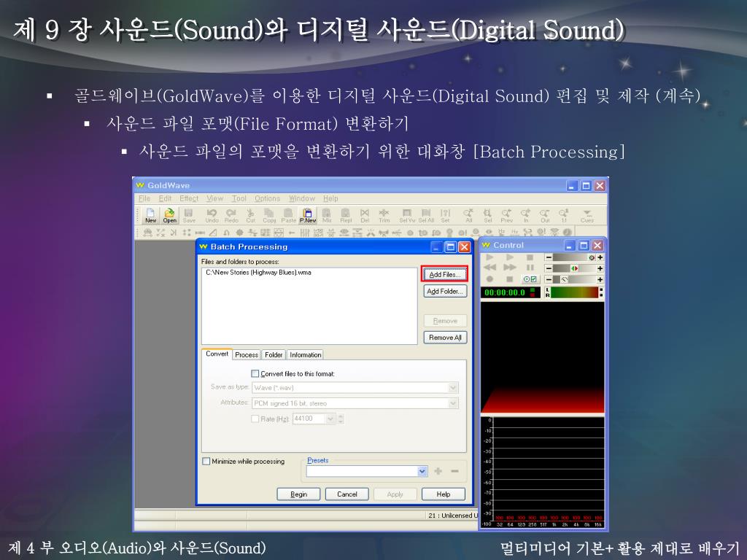
Task: Click the balance slider in Control window
Action: [x=574, y=268]
